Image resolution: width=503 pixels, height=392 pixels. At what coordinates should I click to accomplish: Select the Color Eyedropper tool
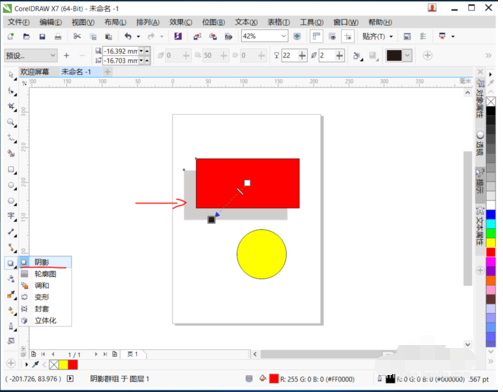pyautogui.click(x=12, y=295)
